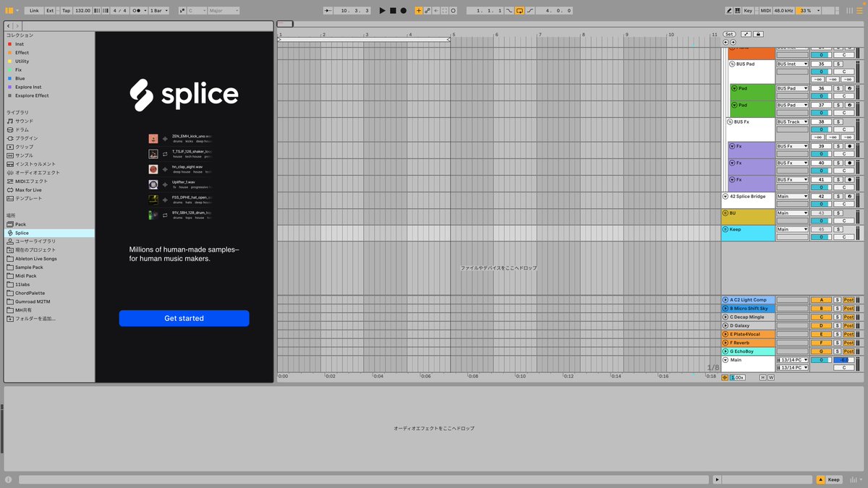The width and height of the screenshot is (868, 488).
Task: Click the Keep clip view selector bottom right
Action: 833,479
